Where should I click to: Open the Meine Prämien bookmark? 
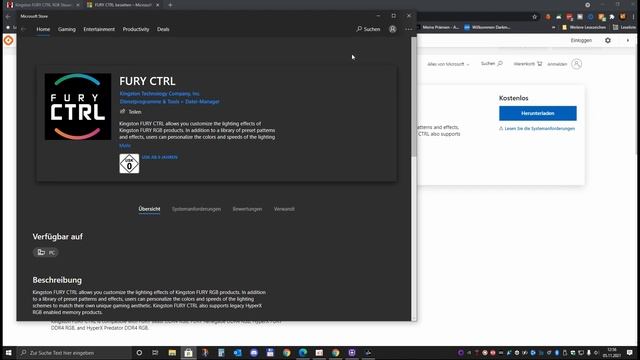pos(438,27)
